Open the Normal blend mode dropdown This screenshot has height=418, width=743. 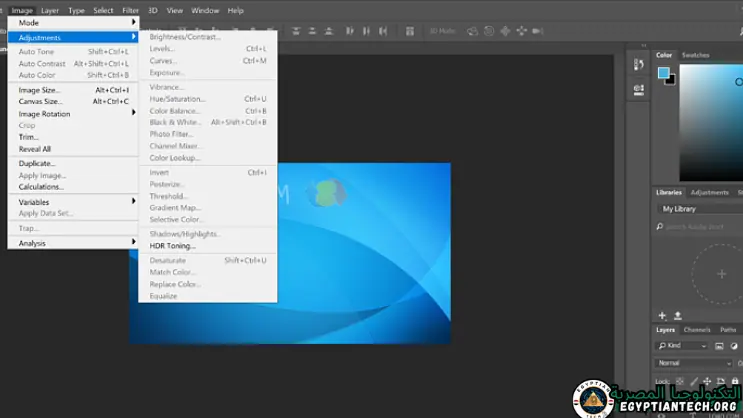coord(692,363)
